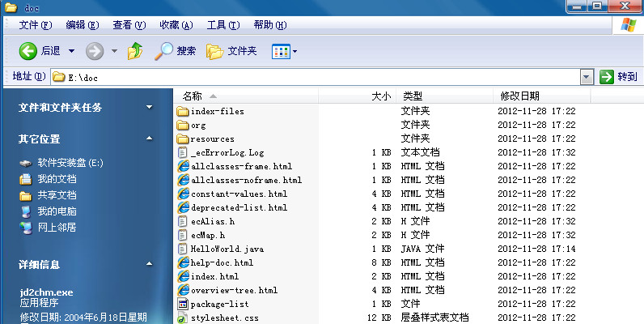644x324 pixels.
Task: Open 共享文档 link
Action: (57, 195)
